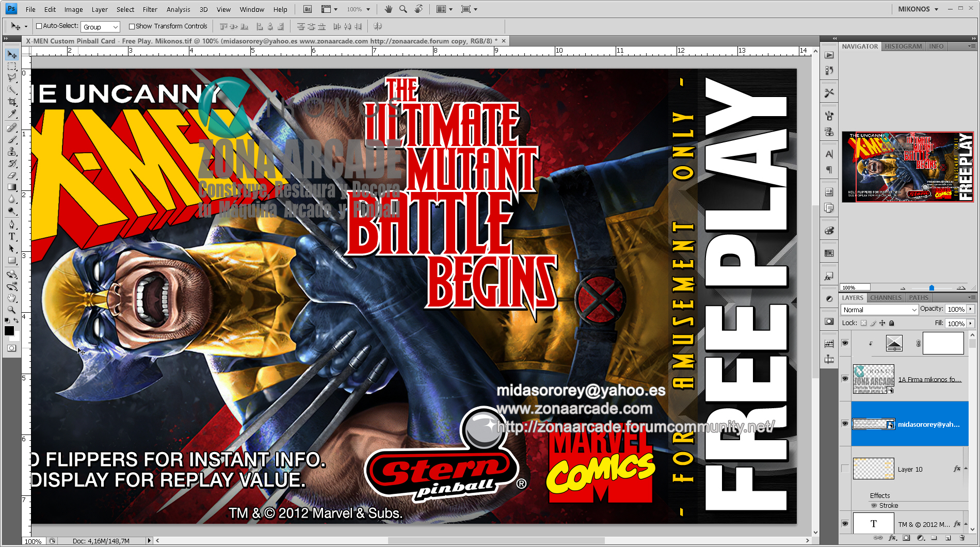
Task: Open the Opacity slider arrow
Action: tap(970, 309)
